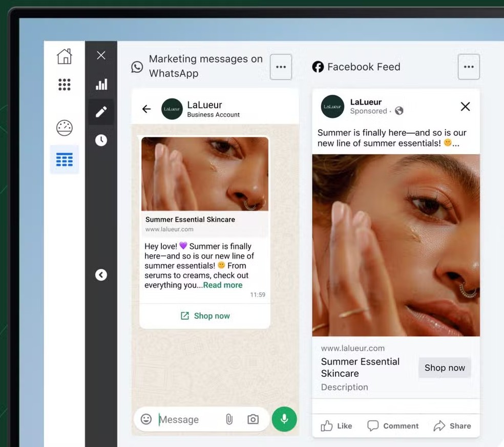This screenshot has height=447, width=504.
Task: Click globe public icon beside Sponsored
Action: pos(399,111)
